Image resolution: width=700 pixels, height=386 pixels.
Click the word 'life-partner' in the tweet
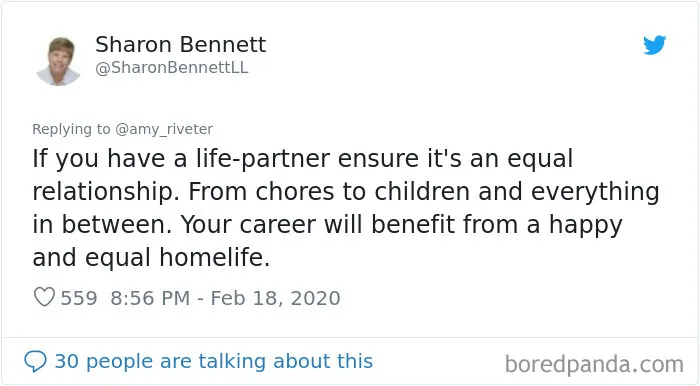(x=262, y=159)
